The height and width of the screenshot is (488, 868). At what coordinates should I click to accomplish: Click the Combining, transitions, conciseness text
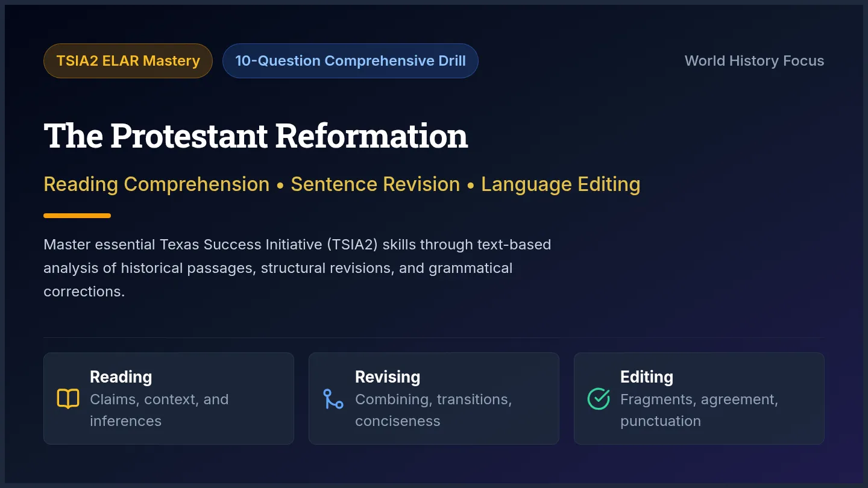point(433,410)
